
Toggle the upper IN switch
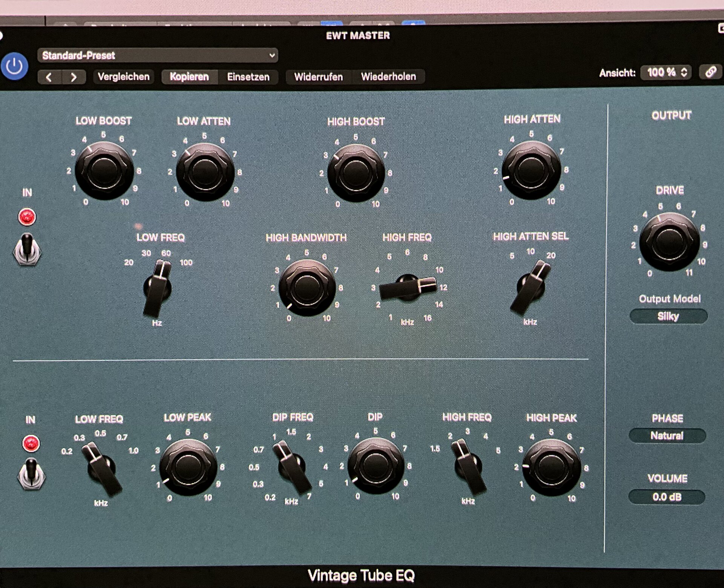pyautogui.click(x=27, y=249)
